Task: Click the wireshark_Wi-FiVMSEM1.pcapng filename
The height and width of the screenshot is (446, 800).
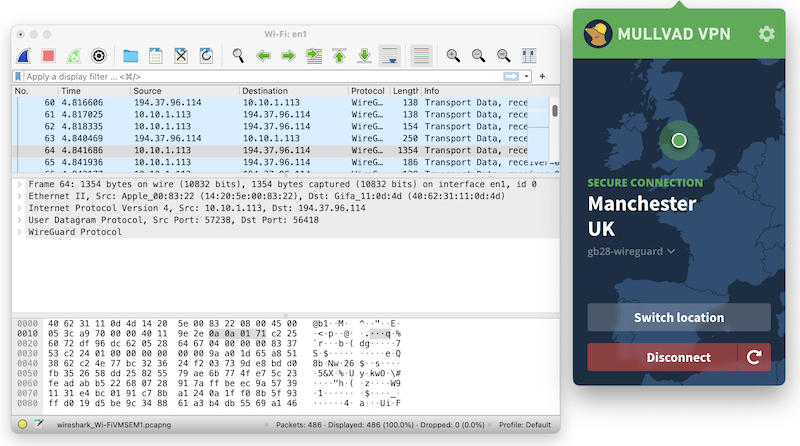Action: coord(114,425)
